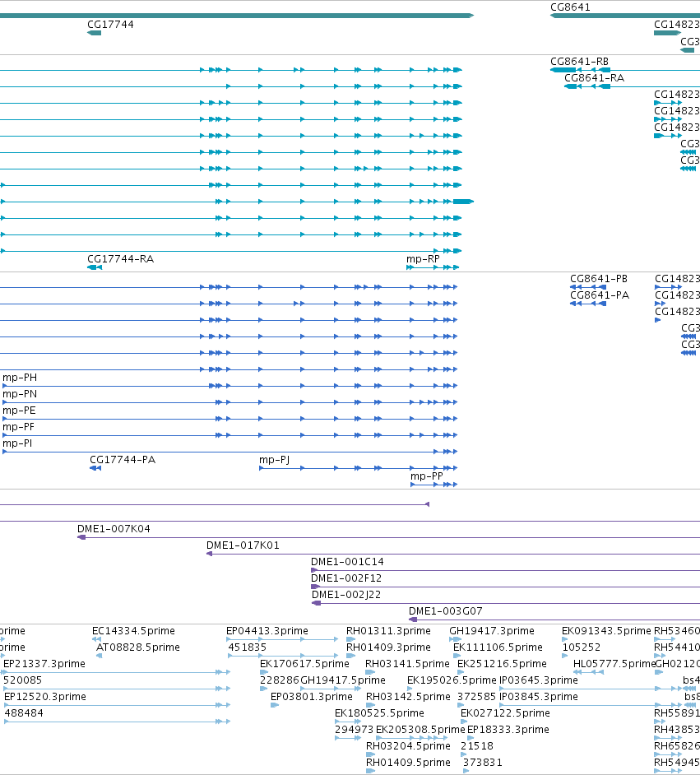700x775 pixels.
Task: Select the 372585 alignment label
Action: pyautogui.click(x=477, y=697)
